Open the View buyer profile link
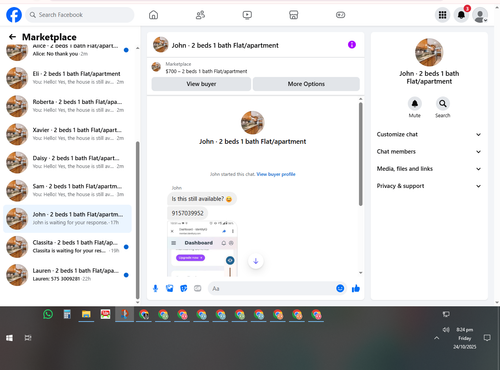The image size is (500, 370). click(276, 174)
